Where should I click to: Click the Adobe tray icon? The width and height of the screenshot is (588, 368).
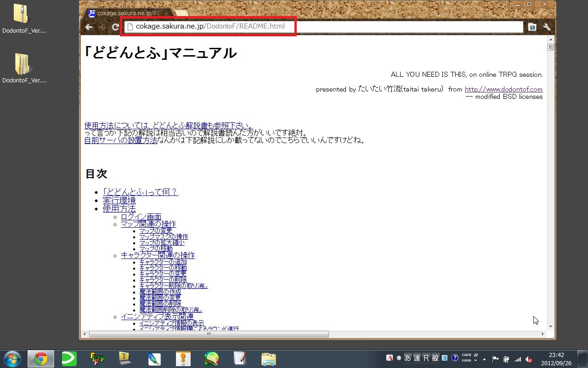point(390,358)
